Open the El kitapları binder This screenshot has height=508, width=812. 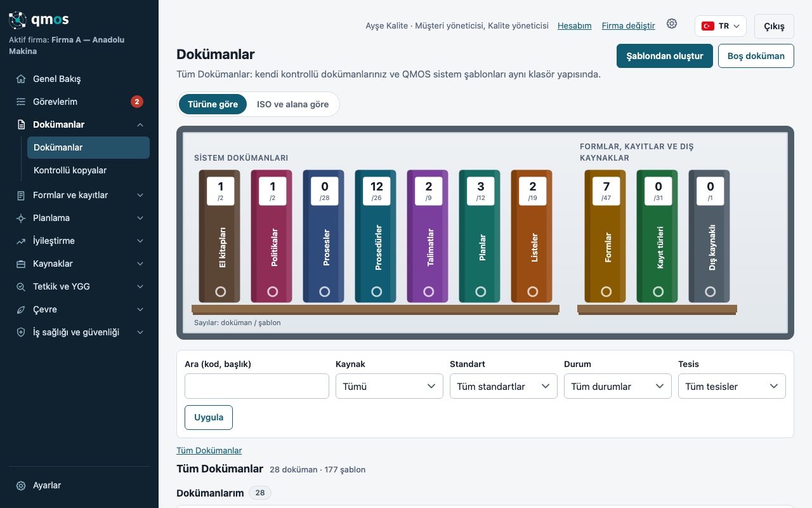[219, 236]
